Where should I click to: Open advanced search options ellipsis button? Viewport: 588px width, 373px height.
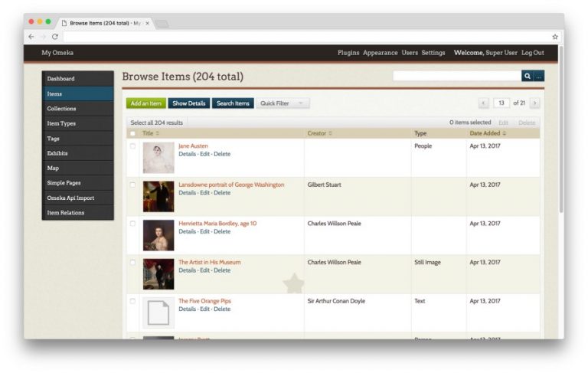click(538, 76)
